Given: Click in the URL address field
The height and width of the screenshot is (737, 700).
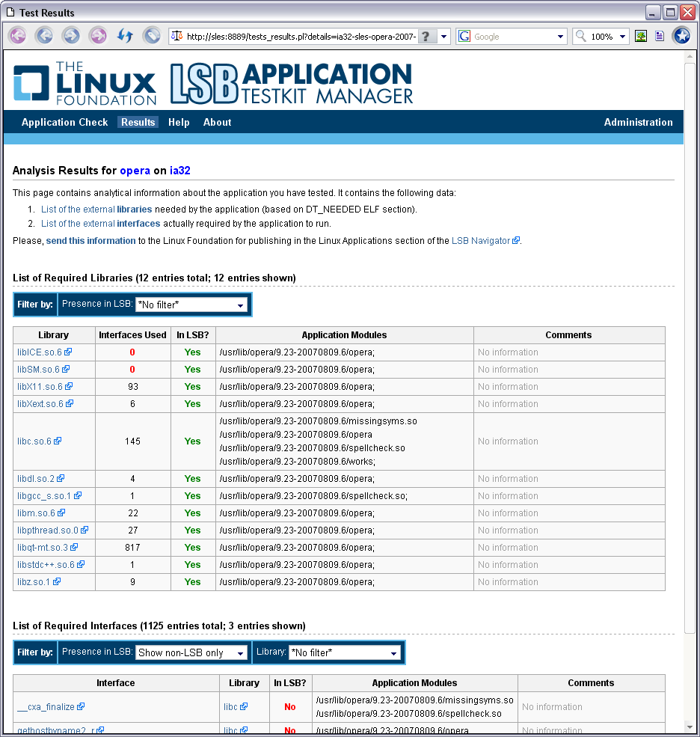Looking at the screenshot, I should coord(301,36).
